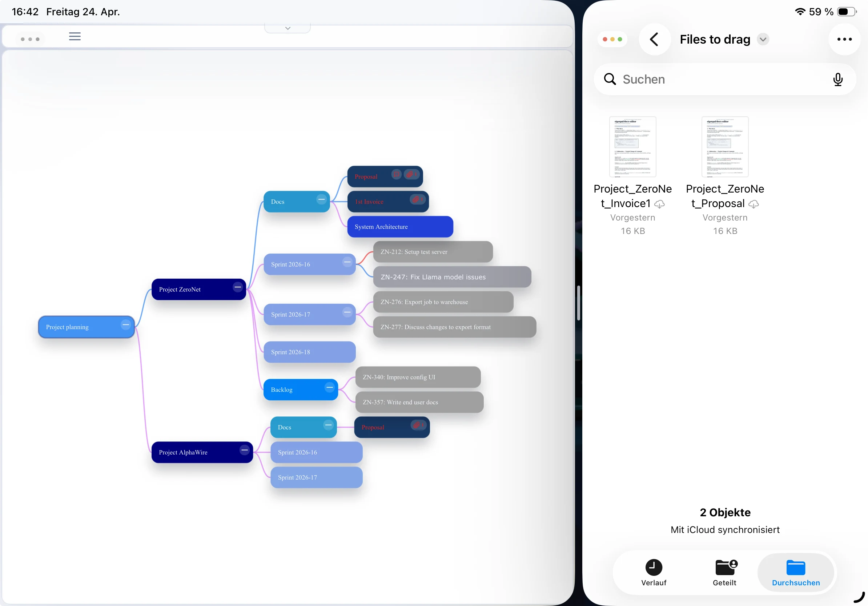The height and width of the screenshot is (606, 868).
Task: Open attachments via paperclip icon on Proposal node
Action: [412, 175]
